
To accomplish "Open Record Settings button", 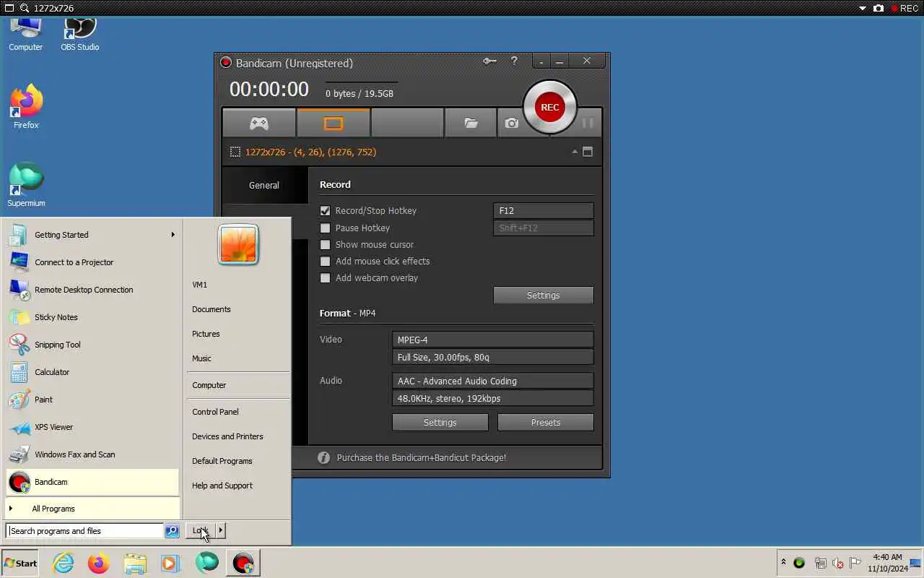I will (x=544, y=295).
